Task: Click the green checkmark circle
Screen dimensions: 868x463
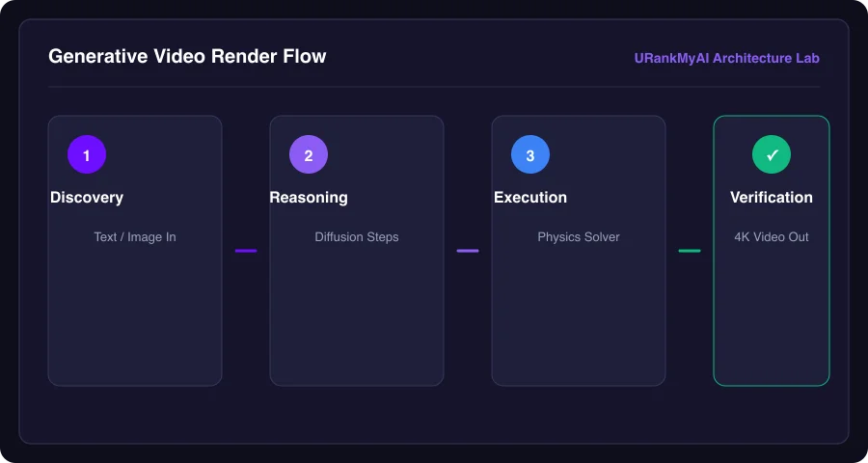Action: pos(772,154)
